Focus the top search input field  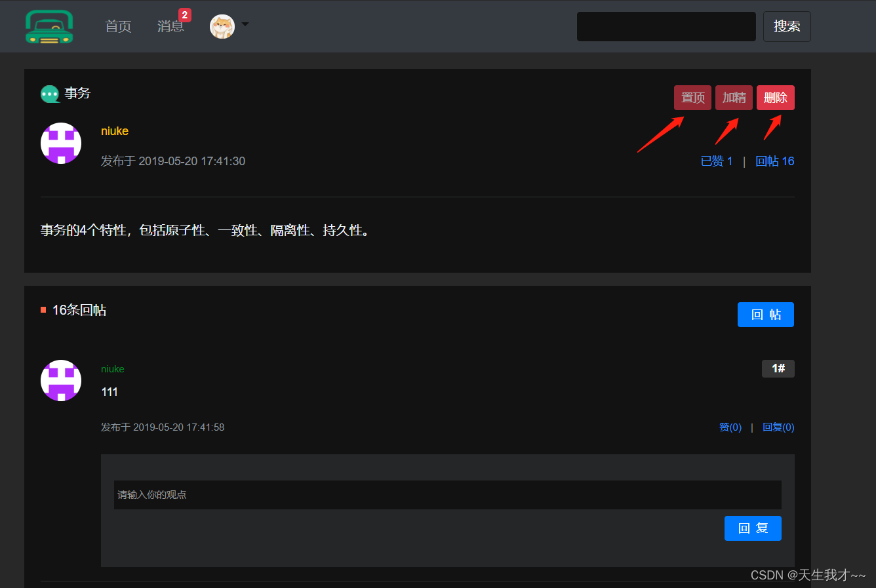pos(666,26)
